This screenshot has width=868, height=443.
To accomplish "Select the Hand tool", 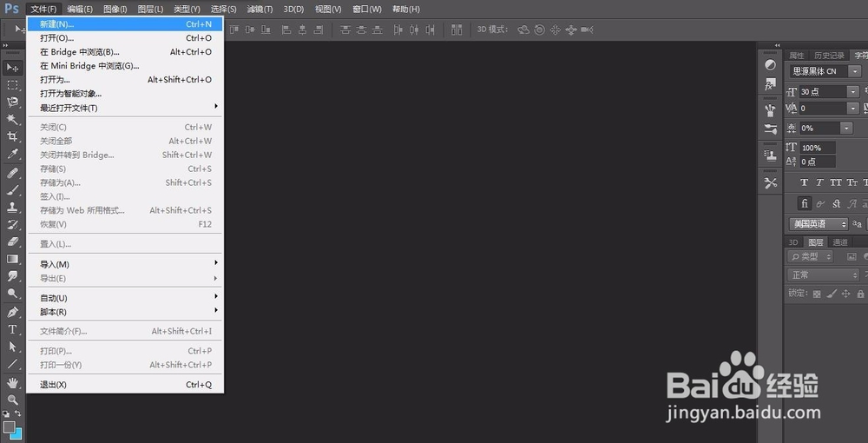I will pos(12,383).
